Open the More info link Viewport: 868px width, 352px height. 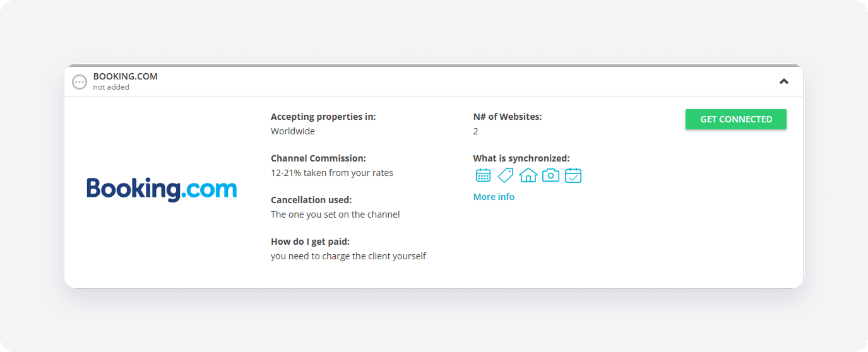coord(494,197)
